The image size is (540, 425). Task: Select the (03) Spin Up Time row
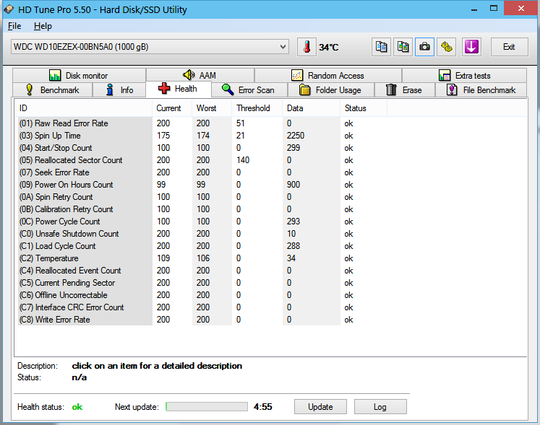(x=202, y=136)
